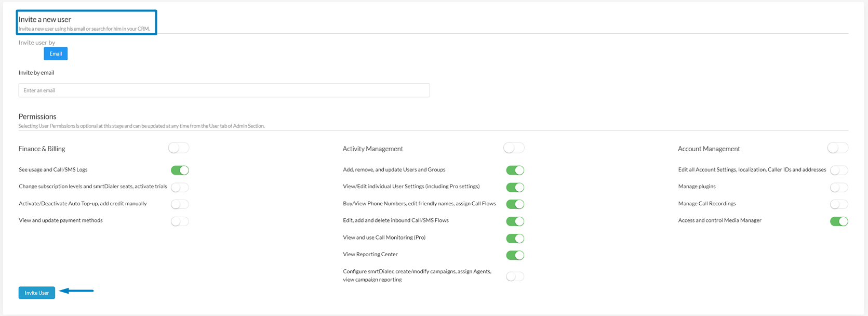The height and width of the screenshot is (316, 868).
Task: Click the Enter an email field
Action: 224,90
